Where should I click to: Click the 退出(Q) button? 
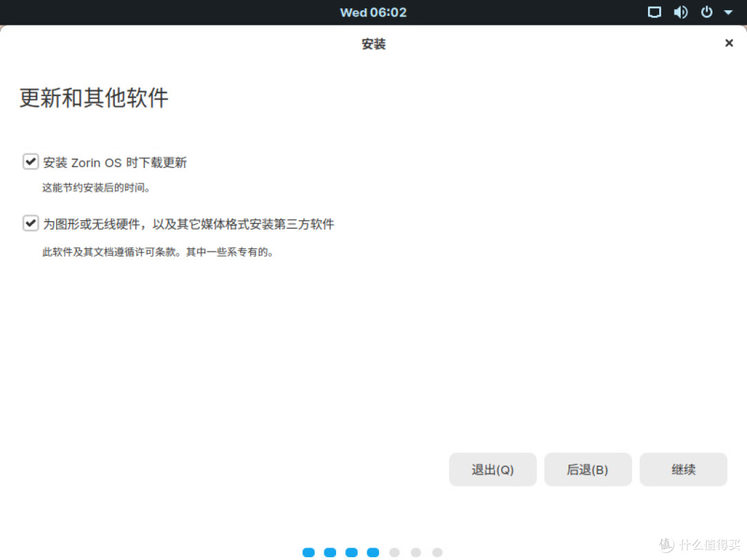pyautogui.click(x=492, y=469)
